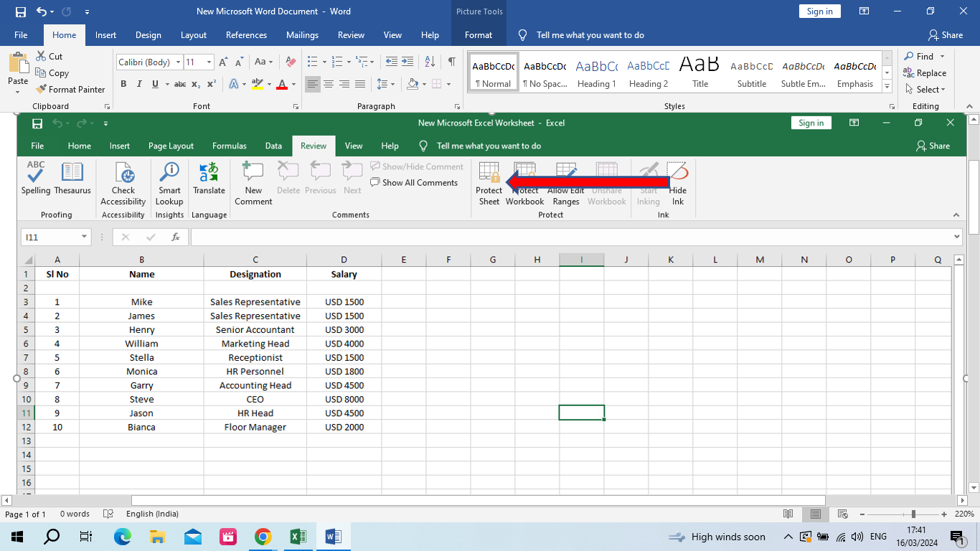This screenshot has height=551, width=980.
Task: Click New Comment in the Excel ribbon
Action: (x=253, y=184)
